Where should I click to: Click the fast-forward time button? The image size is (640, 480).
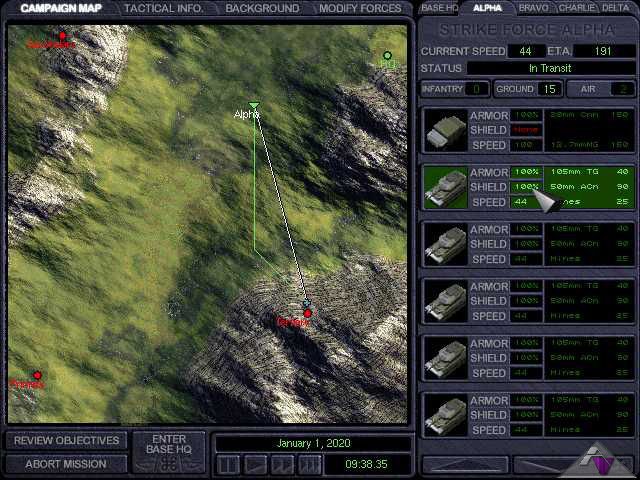(x=283, y=464)
